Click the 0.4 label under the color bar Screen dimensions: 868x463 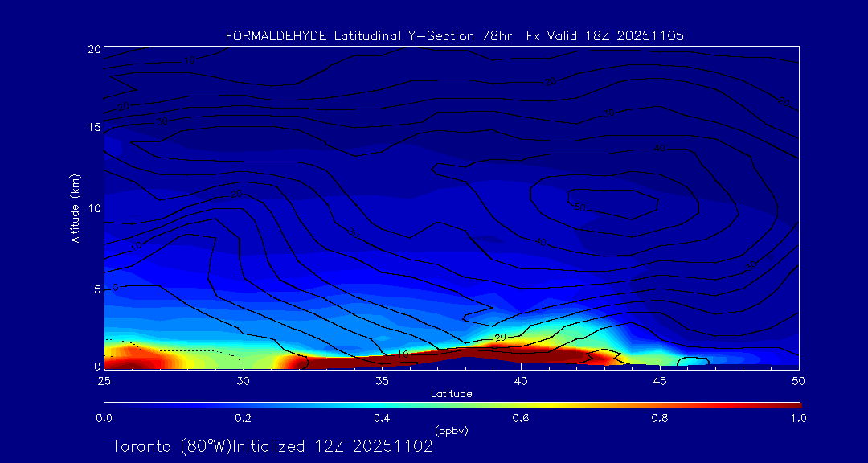click(x=382, y=418)
